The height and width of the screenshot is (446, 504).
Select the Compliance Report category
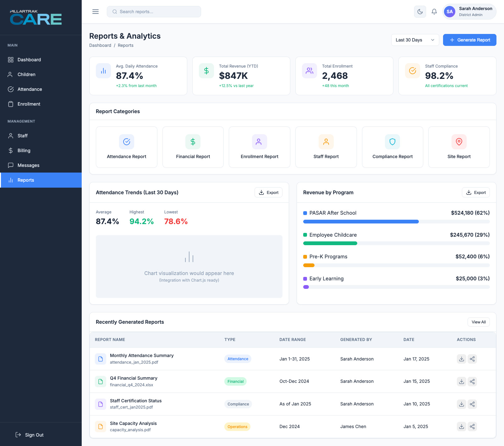392,147
